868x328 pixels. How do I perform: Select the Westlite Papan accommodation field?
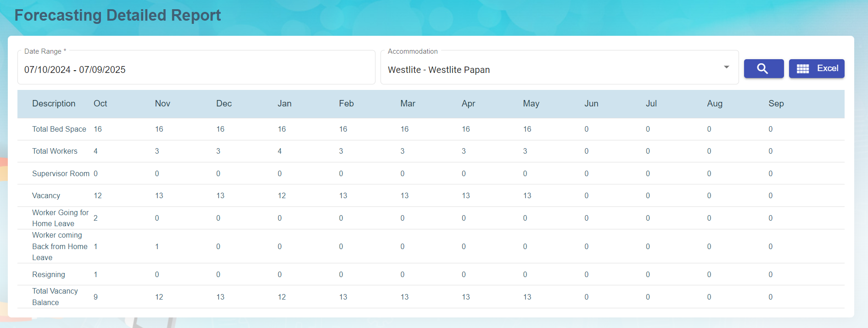551,70
